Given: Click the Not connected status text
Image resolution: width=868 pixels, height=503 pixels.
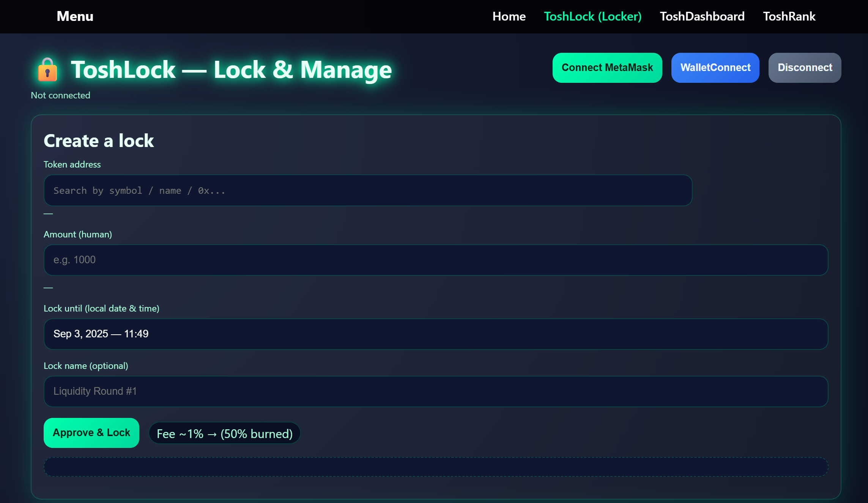Looking at the screenshot, I should coord(60,95).
